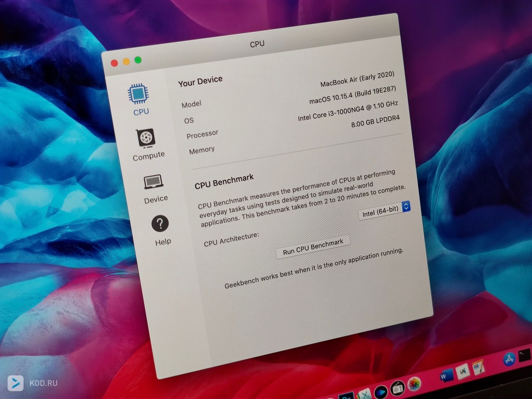Click the 'OS' label

(x=189, y=121)
